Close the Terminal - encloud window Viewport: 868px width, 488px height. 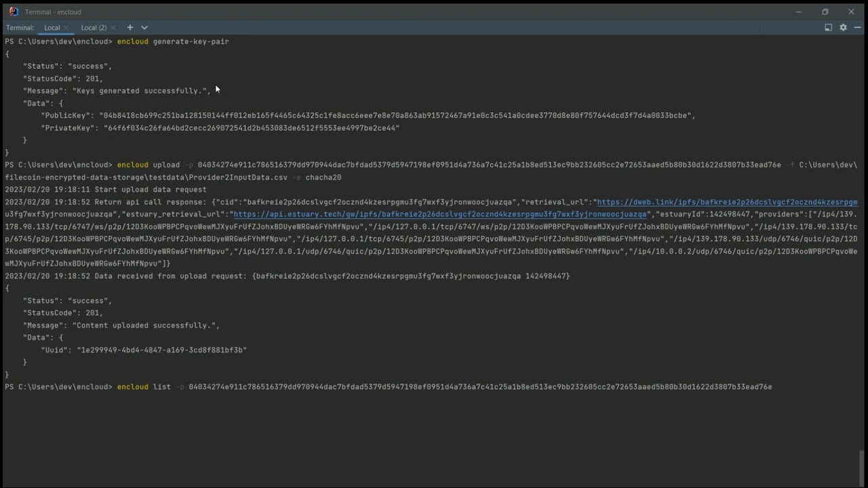point(851,12)
